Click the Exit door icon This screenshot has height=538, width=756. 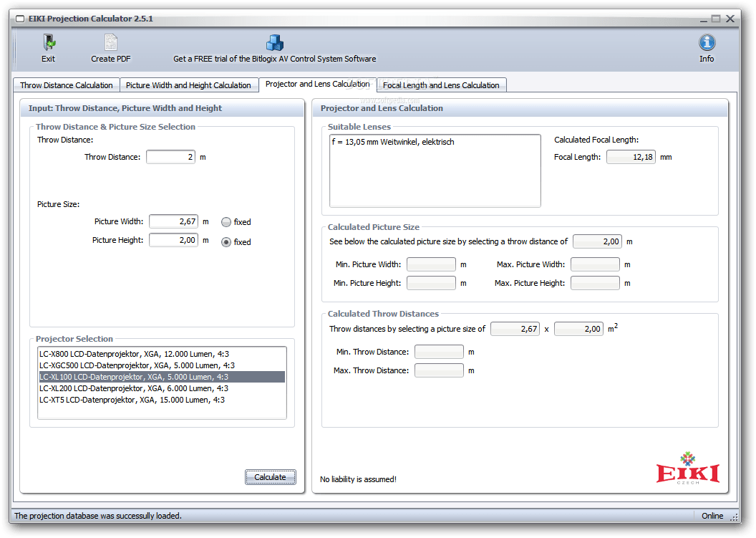[48, 41]
